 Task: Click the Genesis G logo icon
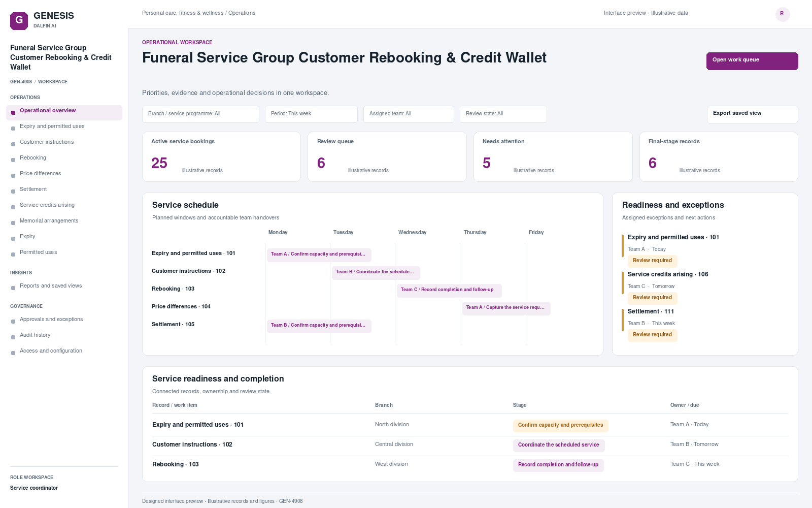pos(19,21)
